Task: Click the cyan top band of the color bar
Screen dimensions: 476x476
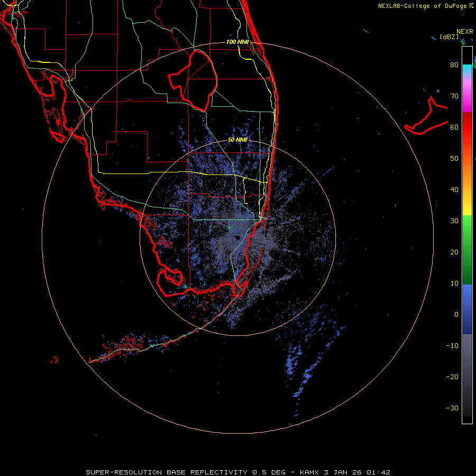Action: coord(467,69)
